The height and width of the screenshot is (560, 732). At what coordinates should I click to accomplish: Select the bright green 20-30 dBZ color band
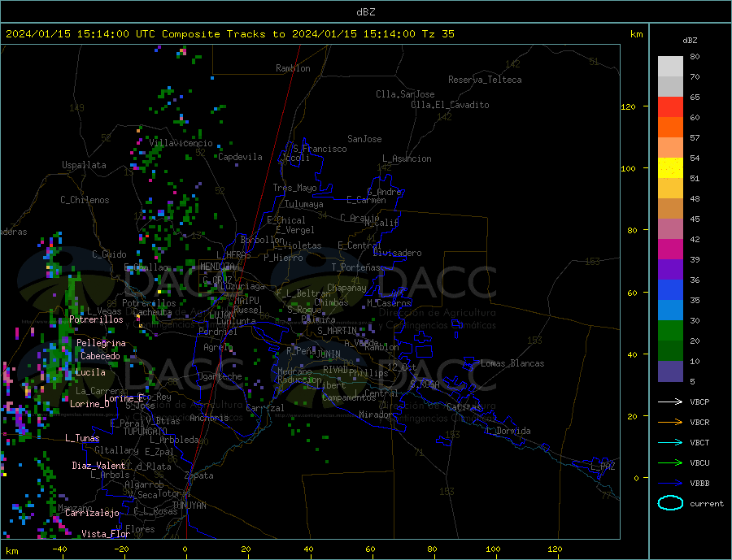point(670,331)
